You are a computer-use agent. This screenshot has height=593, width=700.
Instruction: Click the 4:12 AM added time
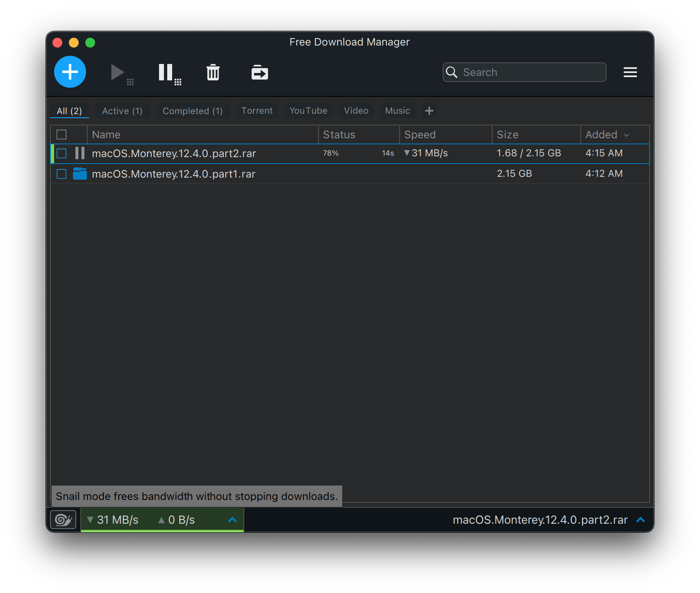(604, 173)
